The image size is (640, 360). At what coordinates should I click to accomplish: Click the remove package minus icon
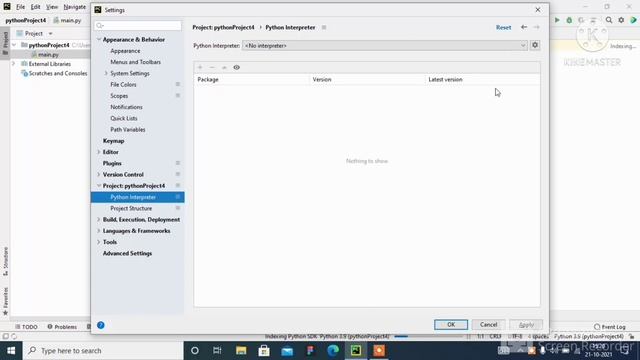(212, 67)
